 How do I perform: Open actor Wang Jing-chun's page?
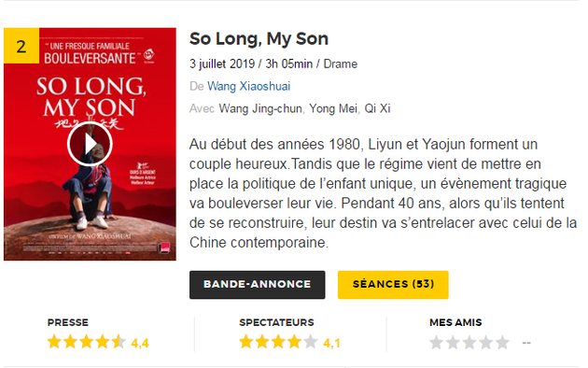click(x=260, y=108)
